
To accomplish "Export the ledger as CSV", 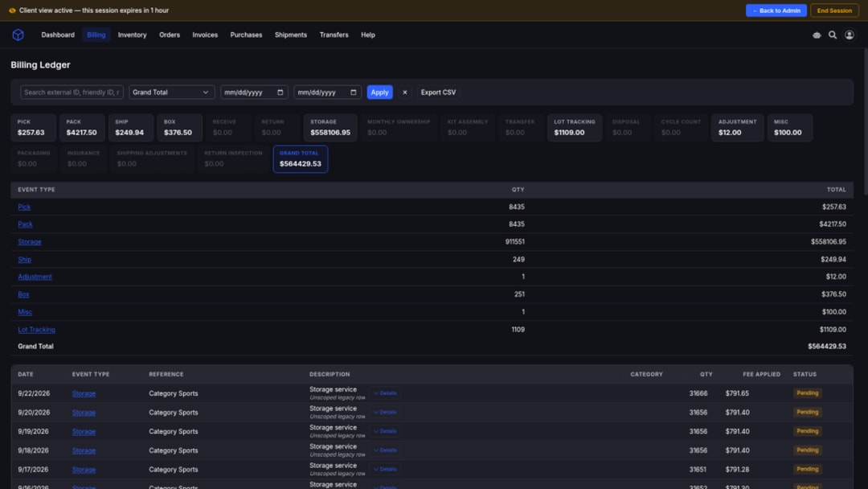I will click(438, 92).
